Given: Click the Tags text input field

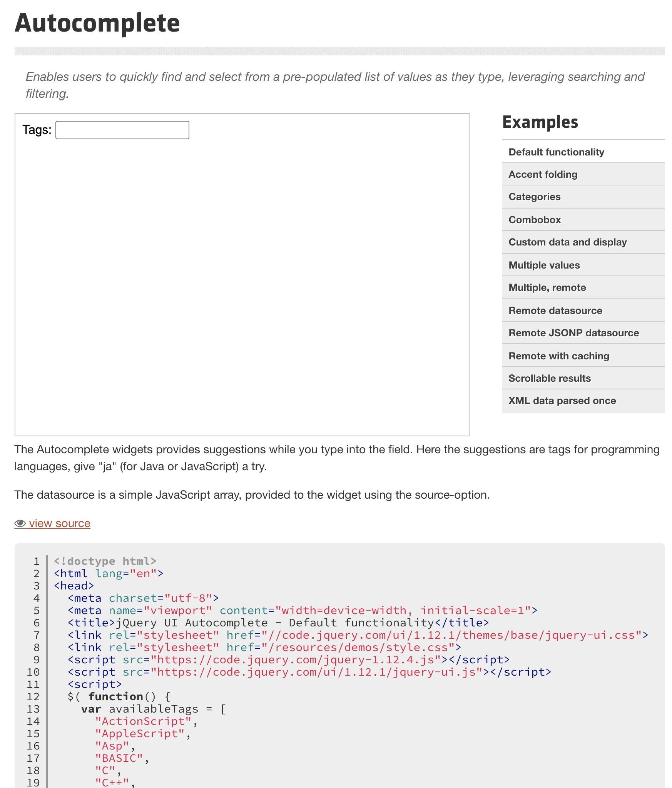Looking at the screenshot, I should [122, 130].
